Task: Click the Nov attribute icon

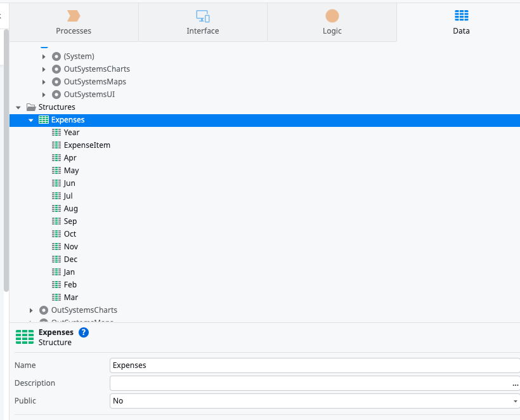Action: pyautogui.click(x=56, y=247)
